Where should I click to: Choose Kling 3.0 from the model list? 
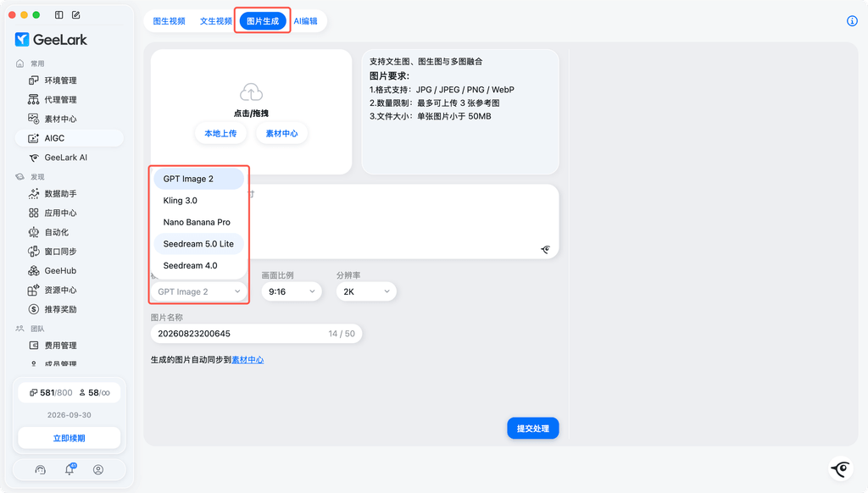[x=198, y=200]
